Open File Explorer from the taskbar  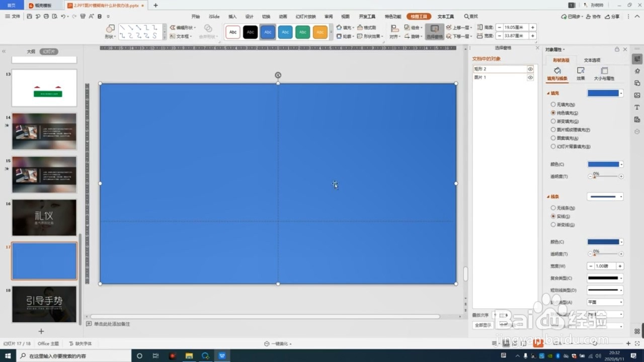[x=189, y=356]
